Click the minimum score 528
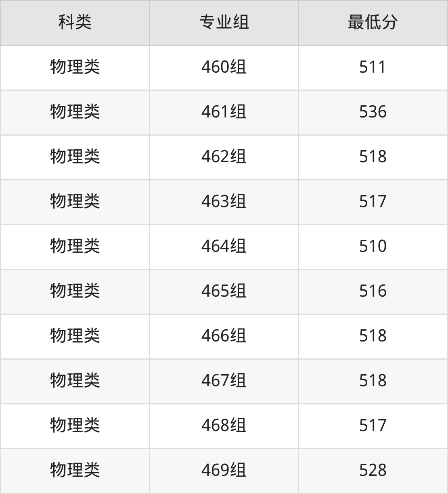This screenshot has width=448, height=494. tap(373, 470)
